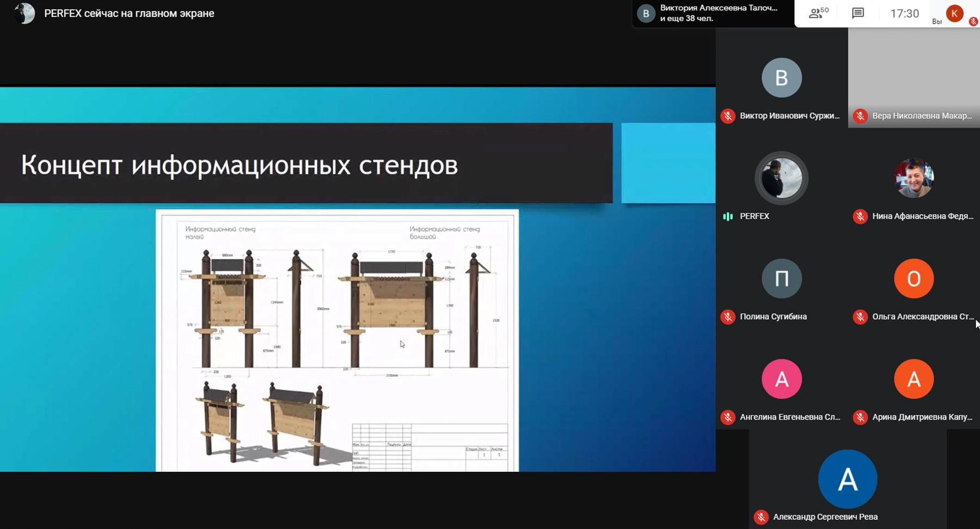Click Арина Дмитриевна's orange avatar

[x=914, y=379]
